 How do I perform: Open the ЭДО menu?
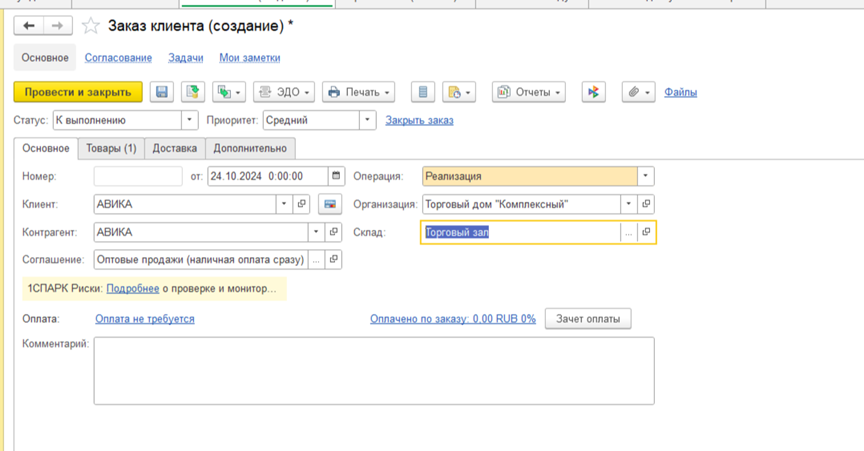(x=284, y=92)
